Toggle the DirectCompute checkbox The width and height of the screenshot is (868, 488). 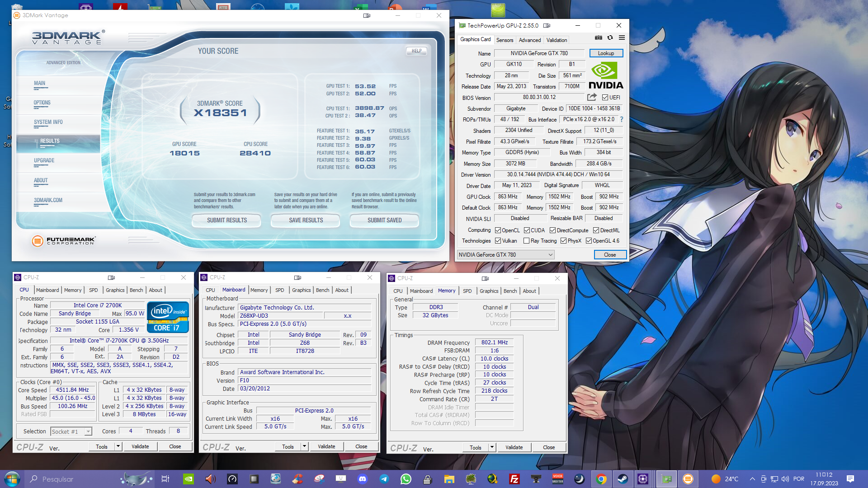pyautogui.click(x=552, y=230)
